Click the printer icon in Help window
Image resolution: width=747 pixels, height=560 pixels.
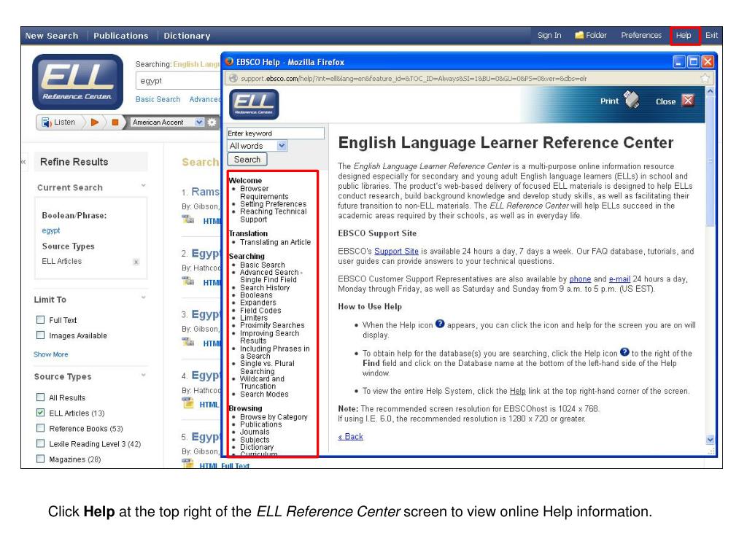pyautogui.click(x=631, y=99)
